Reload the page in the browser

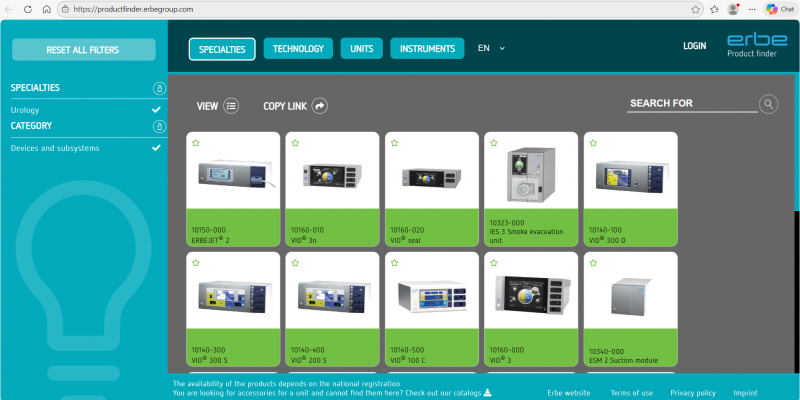click(x=28, y=9)
